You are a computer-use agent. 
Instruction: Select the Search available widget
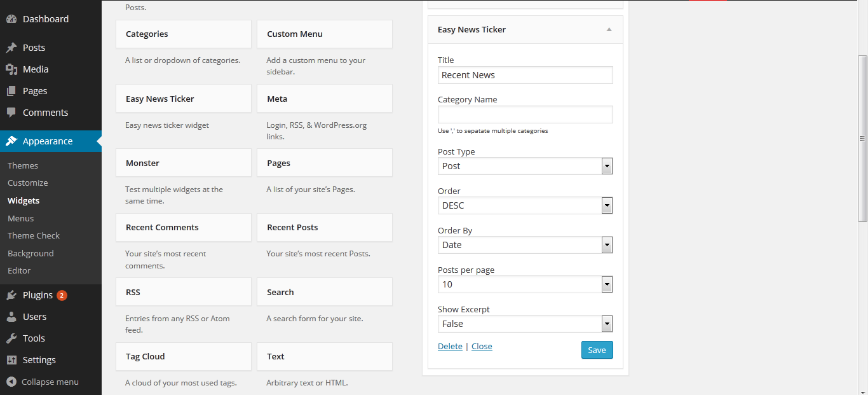tap(325, 292)
